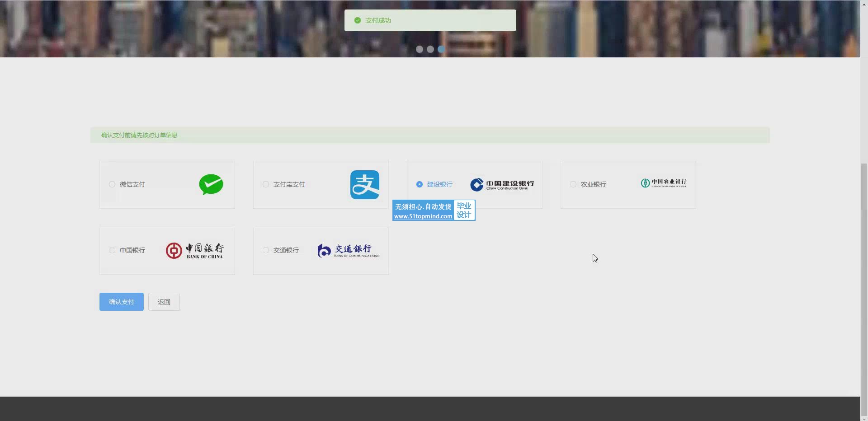Click the Bank of China logo

194,251
